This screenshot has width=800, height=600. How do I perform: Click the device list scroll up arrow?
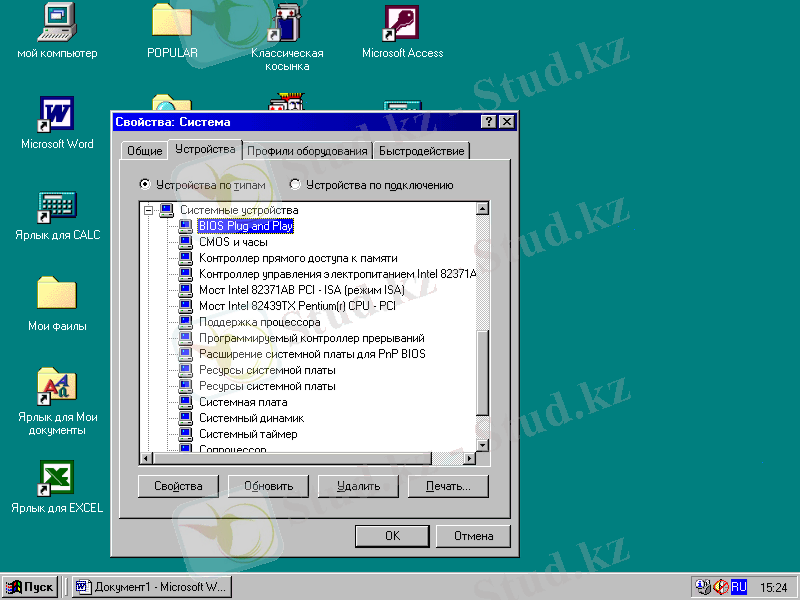click(482, 208)
